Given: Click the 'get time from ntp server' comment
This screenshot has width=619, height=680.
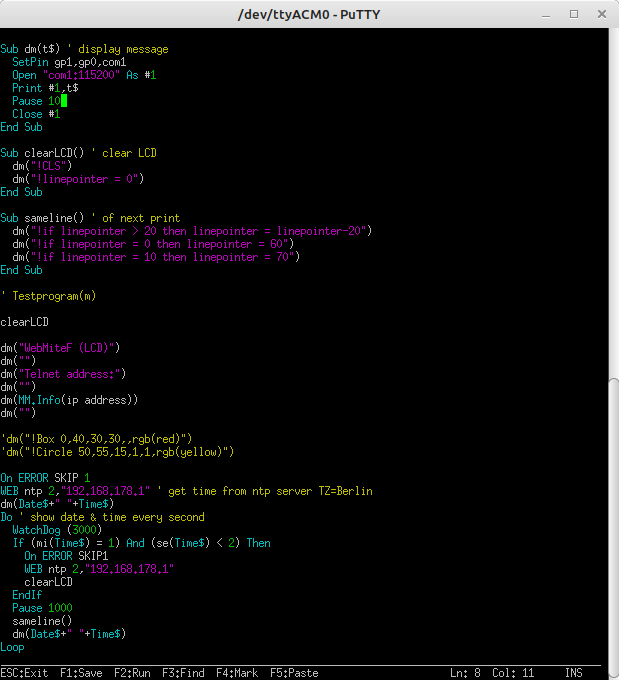Looking at the screenshot, I should (x=265, y=491).
